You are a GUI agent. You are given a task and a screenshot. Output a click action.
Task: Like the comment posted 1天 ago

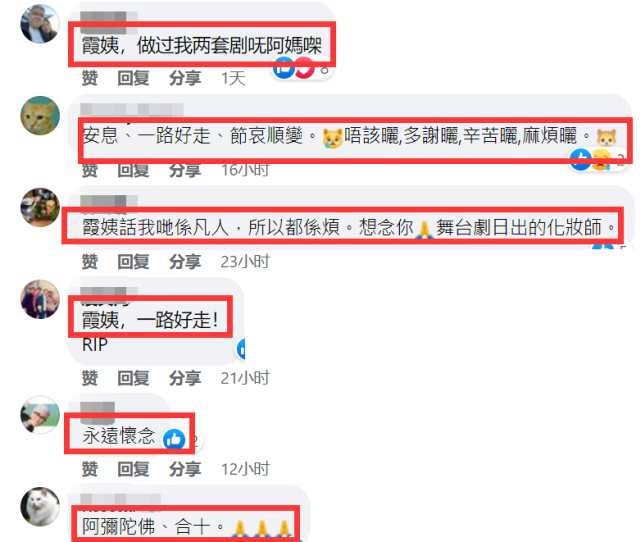(x=90, y=78)
